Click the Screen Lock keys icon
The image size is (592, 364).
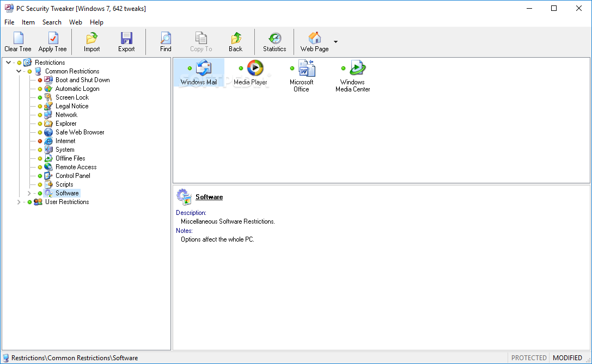(48, 97)
